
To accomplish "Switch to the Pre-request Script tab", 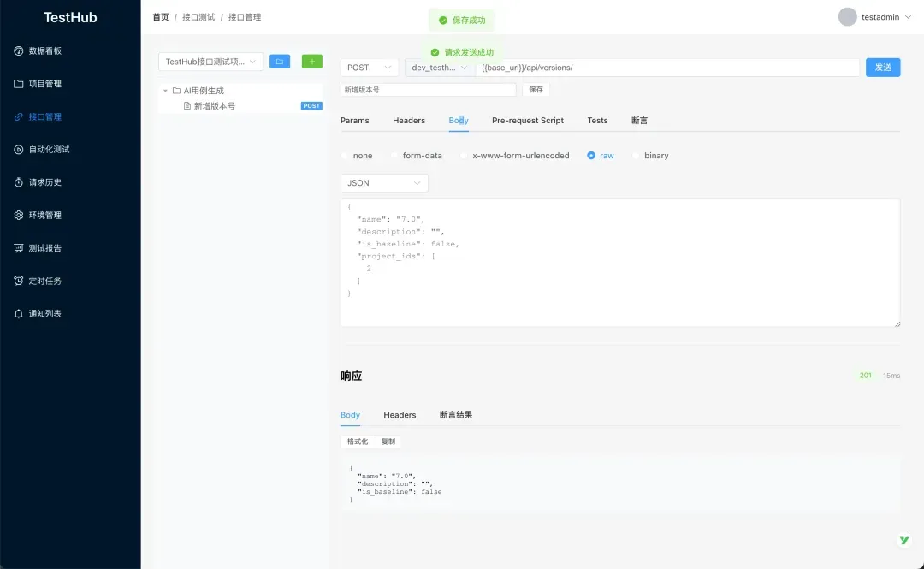I will pyautogui.click(x=527, y=121).
